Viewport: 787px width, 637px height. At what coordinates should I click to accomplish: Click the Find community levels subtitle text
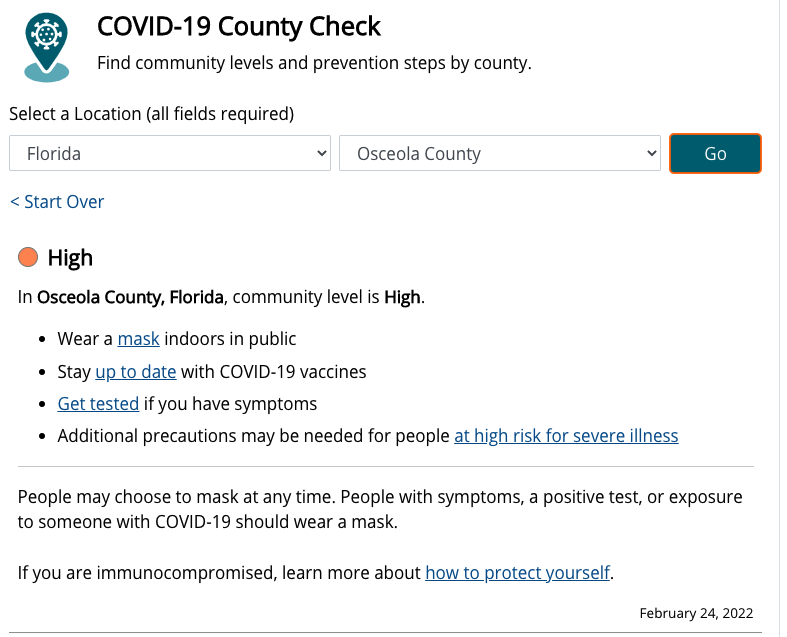point(314,64)
